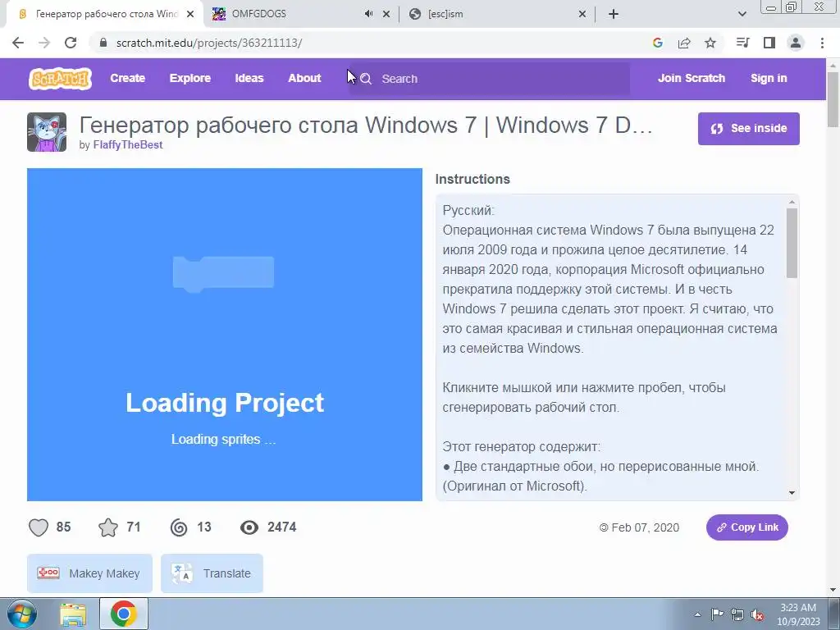
Task: Open the media control icon in Chrome toolbar
Action: [x=742, y=43]
